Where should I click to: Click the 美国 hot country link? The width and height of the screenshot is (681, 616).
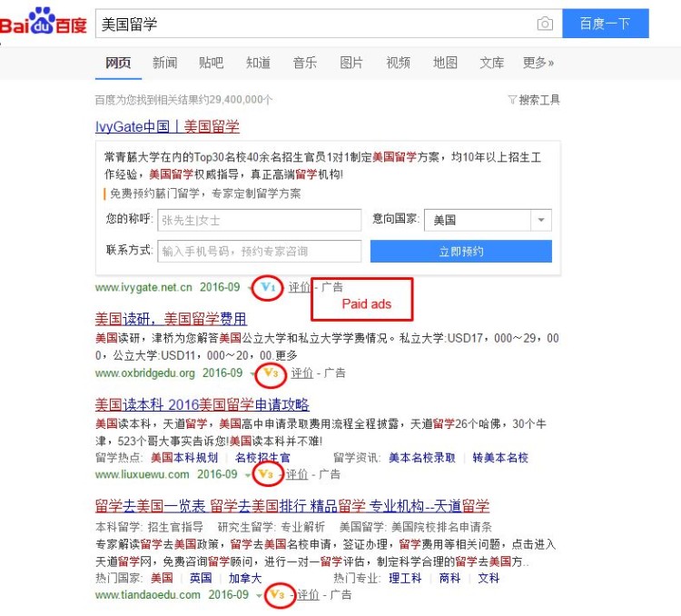162,578
